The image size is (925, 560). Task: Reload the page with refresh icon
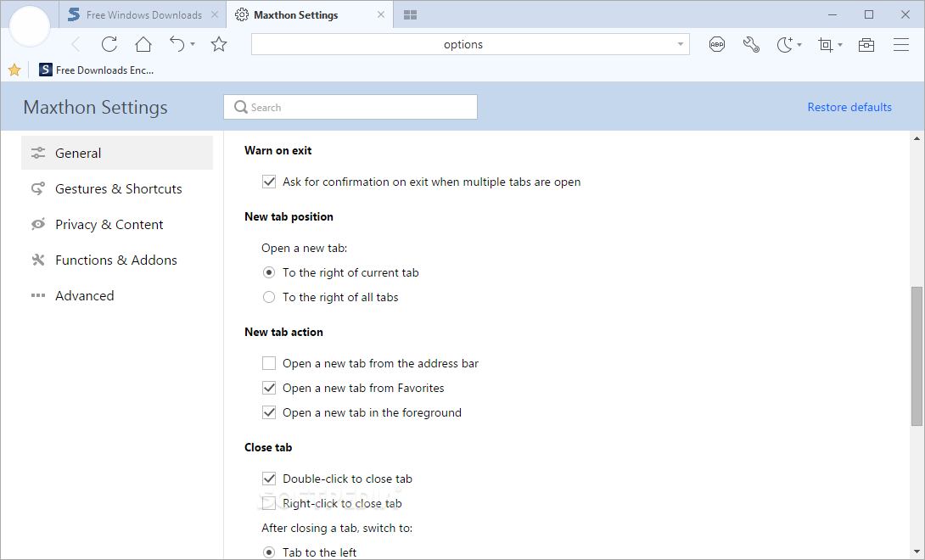coord(109,44)
